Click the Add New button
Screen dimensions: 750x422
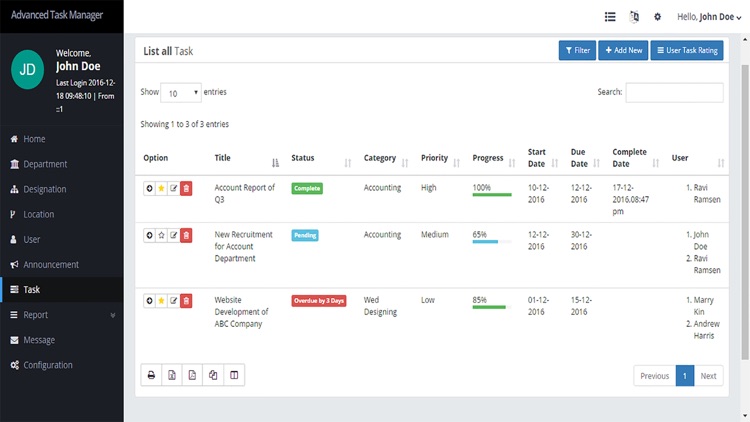tap(623, 50)
